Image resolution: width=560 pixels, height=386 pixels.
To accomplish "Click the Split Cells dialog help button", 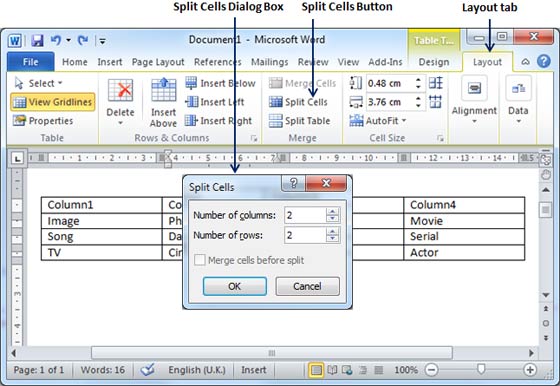I will (293, 183).
